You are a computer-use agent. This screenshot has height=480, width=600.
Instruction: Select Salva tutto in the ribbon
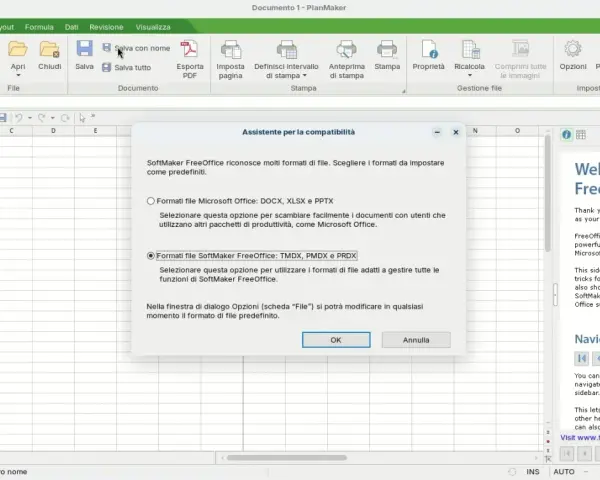(x=127, y=67)
